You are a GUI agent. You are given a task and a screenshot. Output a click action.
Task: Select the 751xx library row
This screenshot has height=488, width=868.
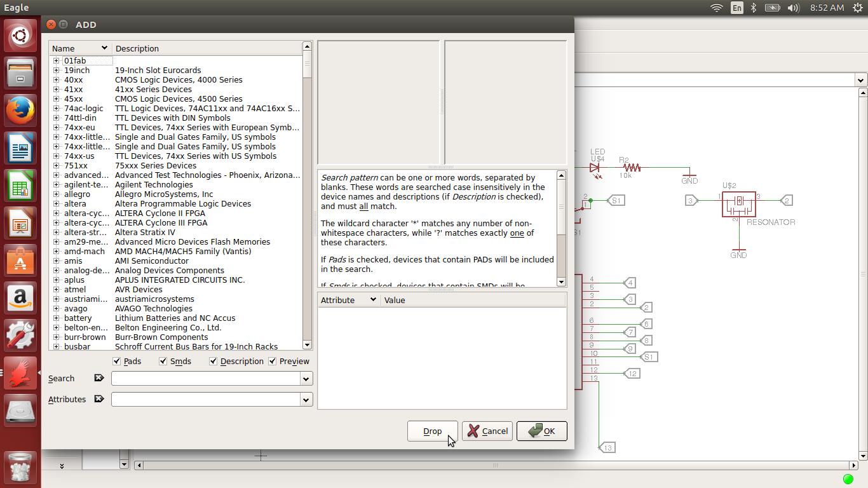click(176, 166)
